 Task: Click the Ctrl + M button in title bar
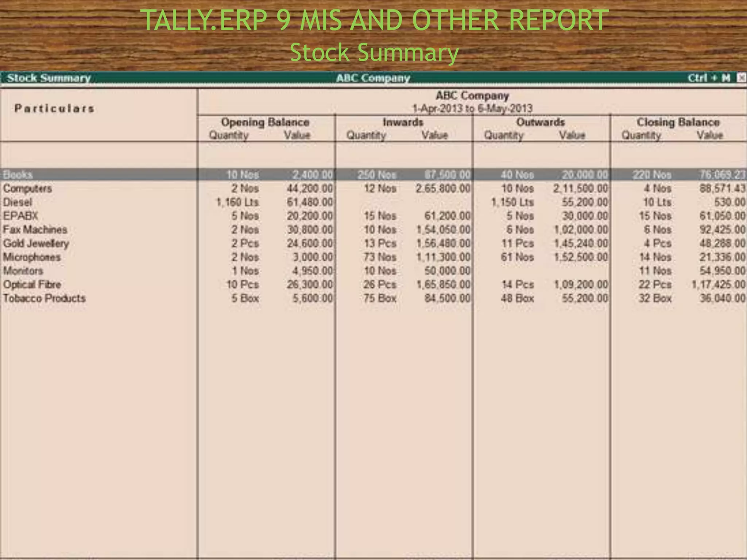(709, 78)
